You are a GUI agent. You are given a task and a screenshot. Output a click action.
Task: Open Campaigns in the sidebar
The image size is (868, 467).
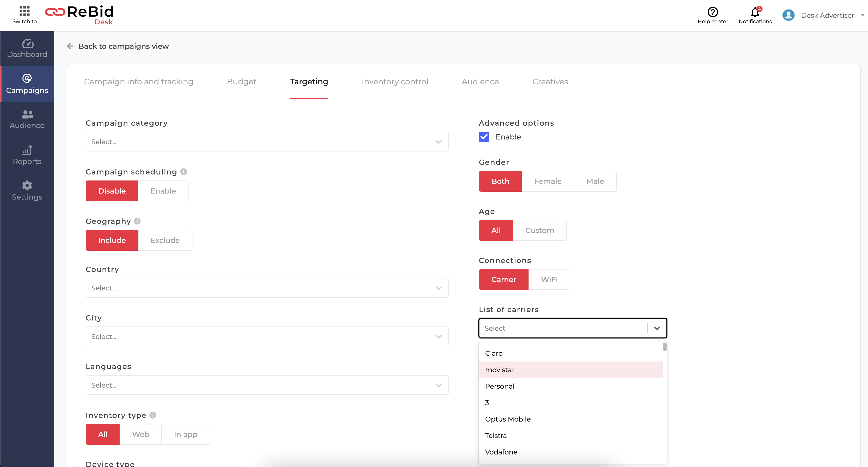(27, 84)
